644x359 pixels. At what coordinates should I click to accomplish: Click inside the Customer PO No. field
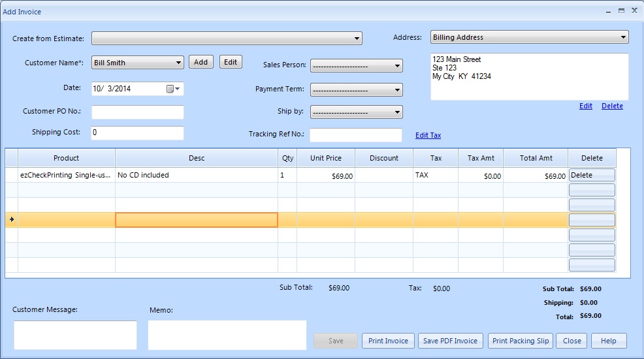[x=138, y=112]
